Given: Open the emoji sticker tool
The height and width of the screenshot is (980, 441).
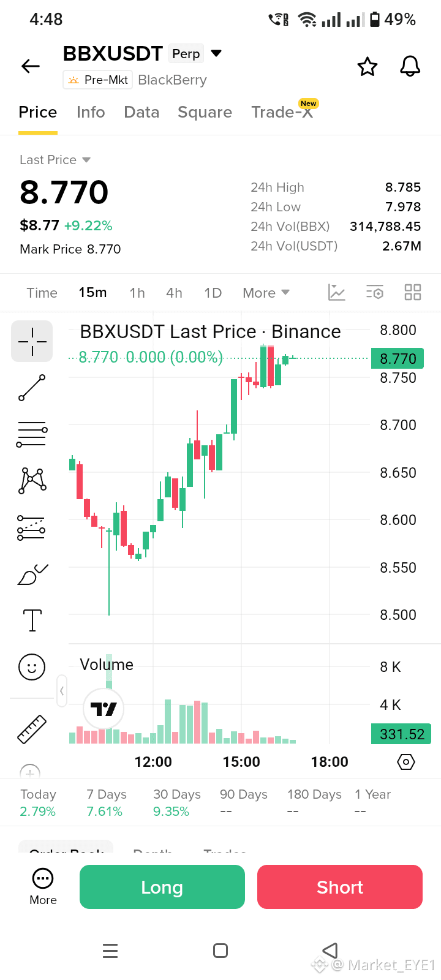Looking at the screenshot, I should [x=32, y=666].
